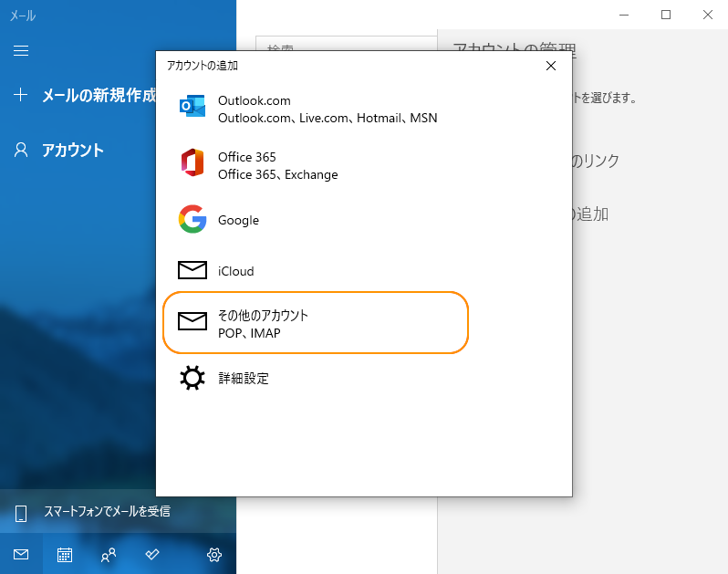Screen dimensions: 728x574
Task: Click the search box behind the dialog
Action: (346, 44)
